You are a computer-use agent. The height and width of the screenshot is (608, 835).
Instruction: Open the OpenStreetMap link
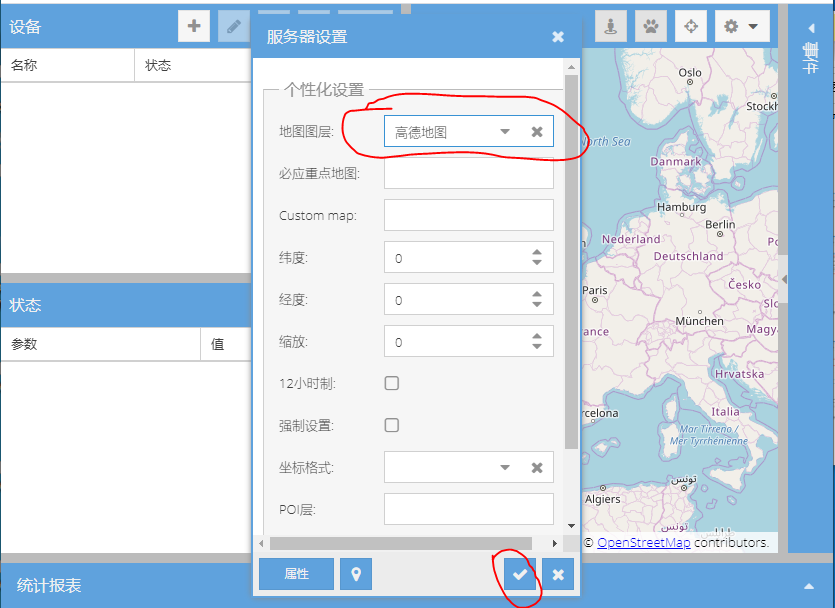pos(643,542)
